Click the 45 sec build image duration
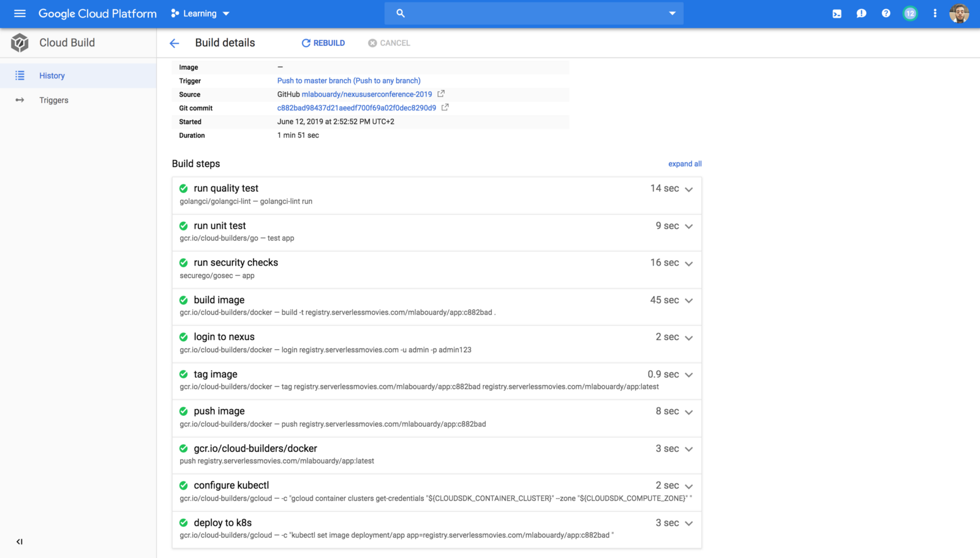Viewport: 980px width, 558px height. [x=665, y=300]
